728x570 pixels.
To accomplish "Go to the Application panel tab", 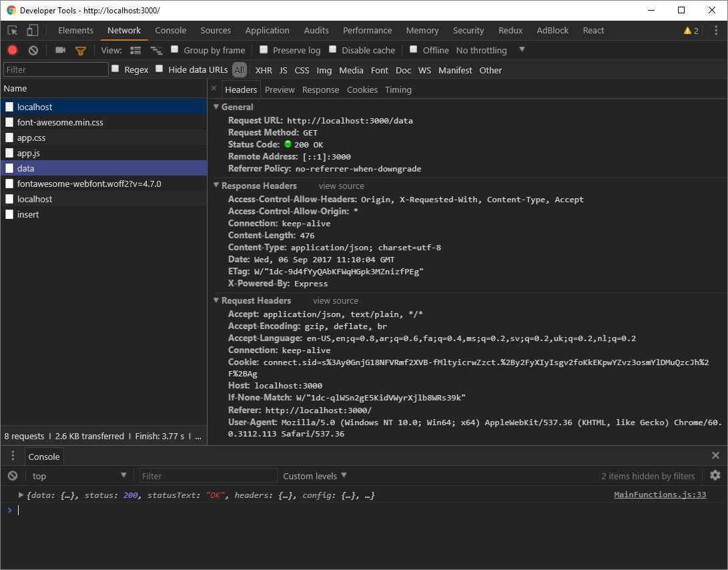I will point(267,31).
